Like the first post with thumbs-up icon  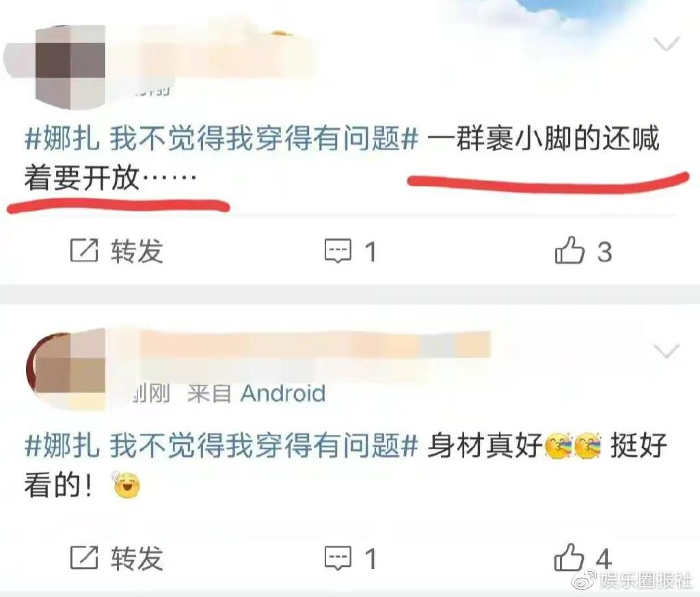pyautogui.click(x=569, y=250)
